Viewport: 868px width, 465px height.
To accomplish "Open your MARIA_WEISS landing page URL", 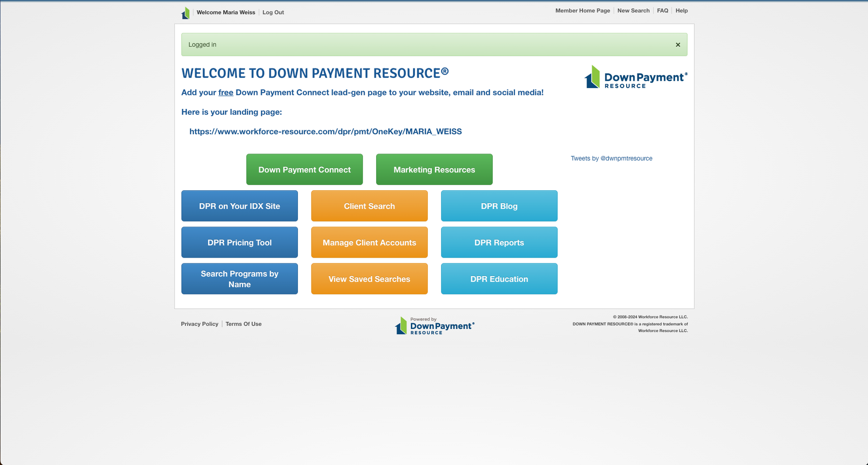I will [325, 132].
